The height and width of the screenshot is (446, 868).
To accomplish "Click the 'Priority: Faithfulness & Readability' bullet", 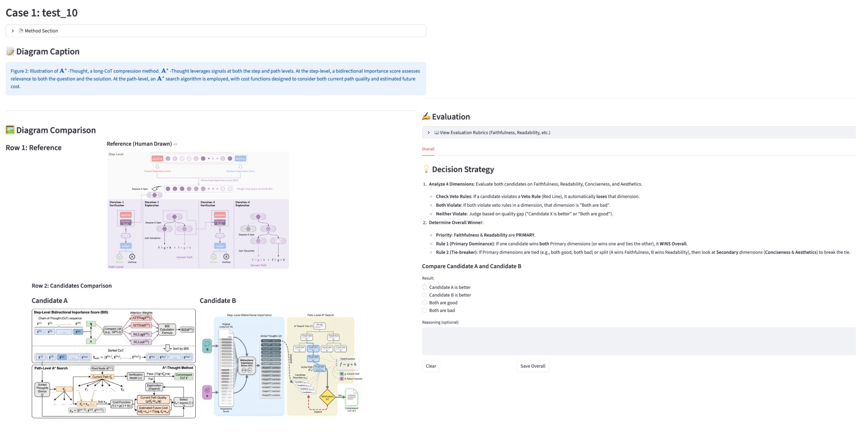I will (485, 235).
